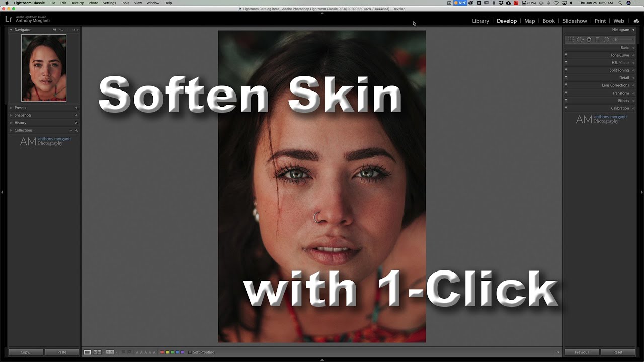Open the Wi-Fi status menu
Screen dimensions: 644x362
click(x=556, y=3)
